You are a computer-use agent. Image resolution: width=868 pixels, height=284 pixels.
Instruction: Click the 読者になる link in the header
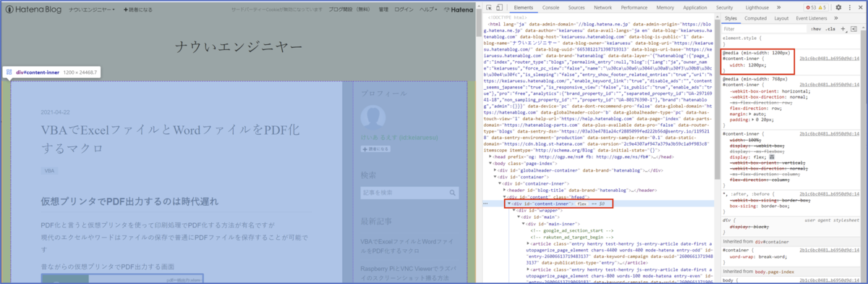pos(137,10)
